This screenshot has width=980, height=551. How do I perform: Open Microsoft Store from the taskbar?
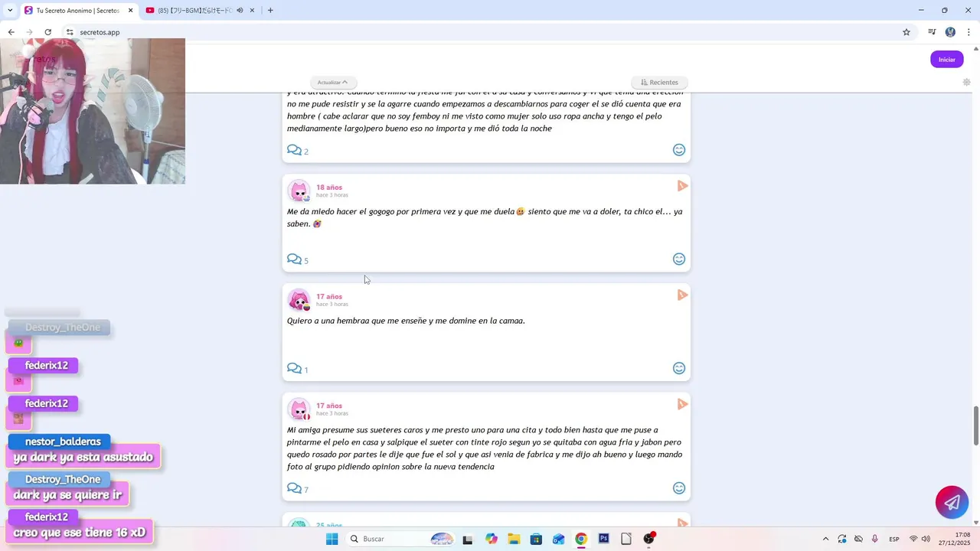tap(536, 539)
